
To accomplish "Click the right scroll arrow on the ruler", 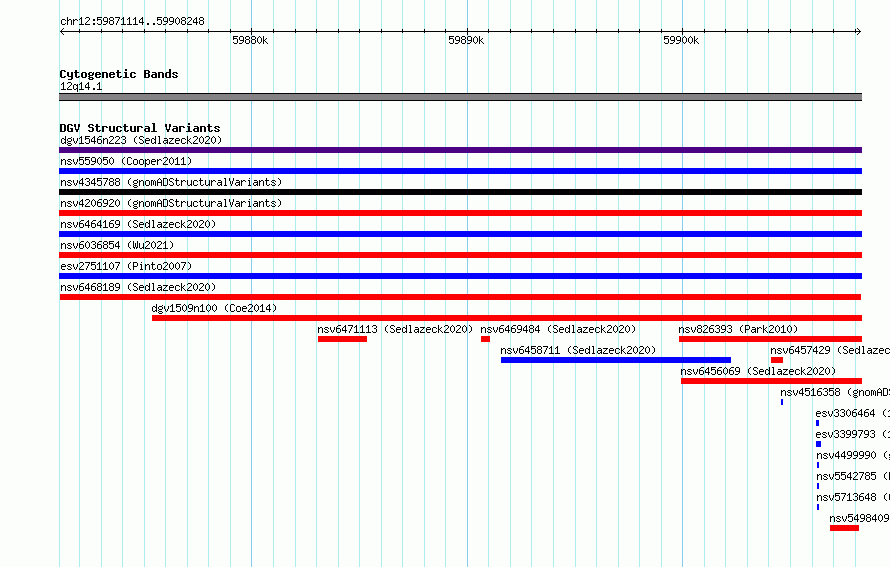I will coord(858,32).
